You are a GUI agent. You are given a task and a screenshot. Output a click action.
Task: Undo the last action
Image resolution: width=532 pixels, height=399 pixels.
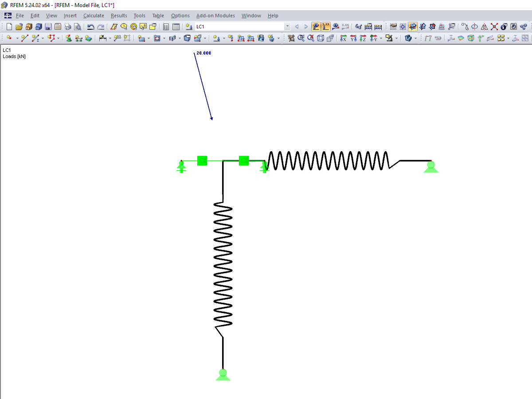[90, 27]
